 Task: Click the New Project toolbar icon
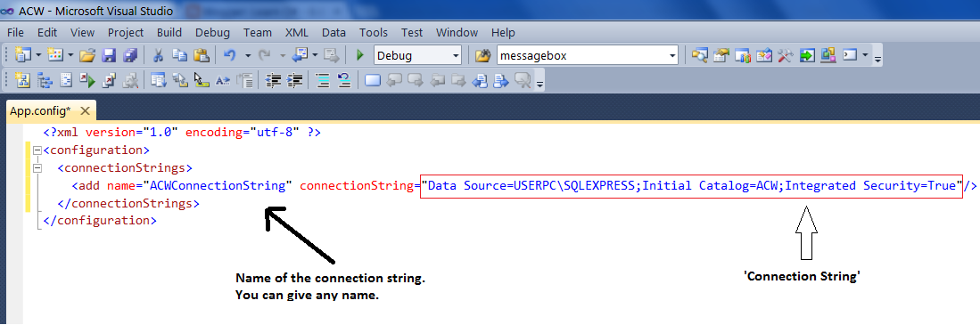pos(22,55)
